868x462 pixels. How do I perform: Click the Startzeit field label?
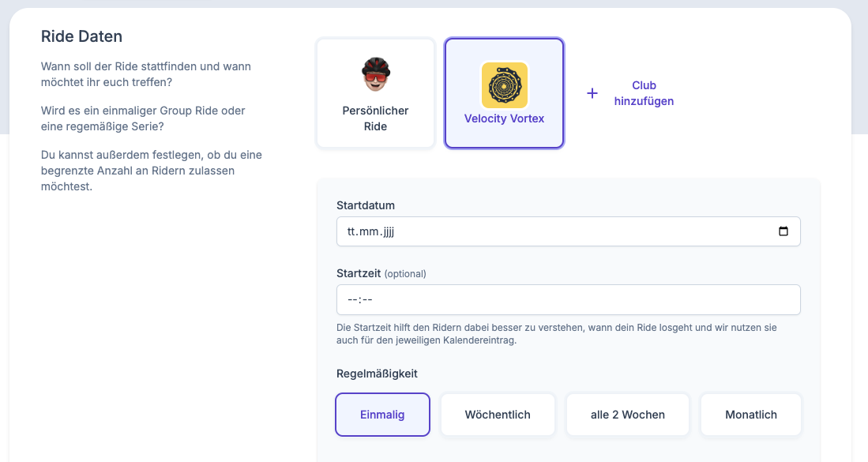tap(359, 273)
